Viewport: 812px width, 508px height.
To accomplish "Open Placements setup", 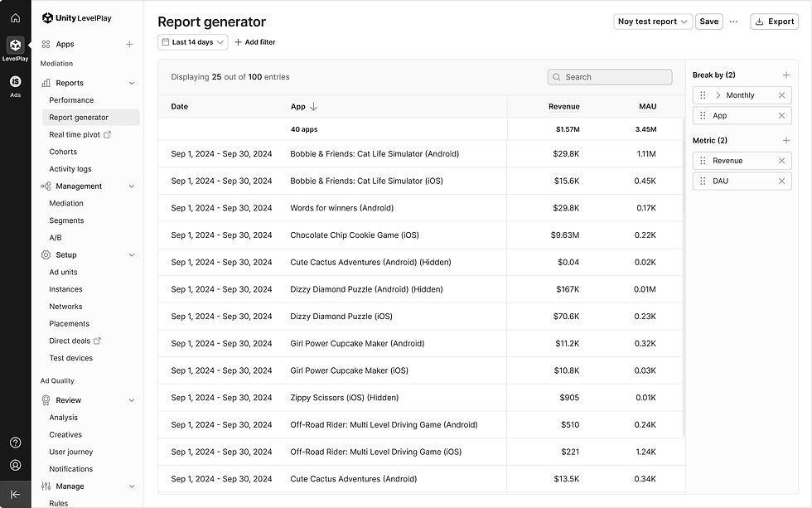I will click(x=70, y=324).
